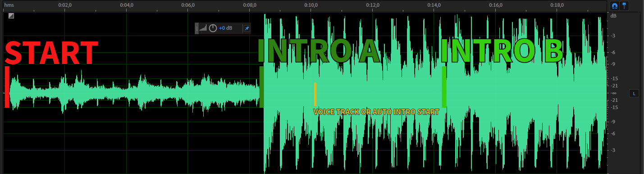Click the +0 dB gain value field
This screenshot has height=174, width=644.
pos(226,28)
